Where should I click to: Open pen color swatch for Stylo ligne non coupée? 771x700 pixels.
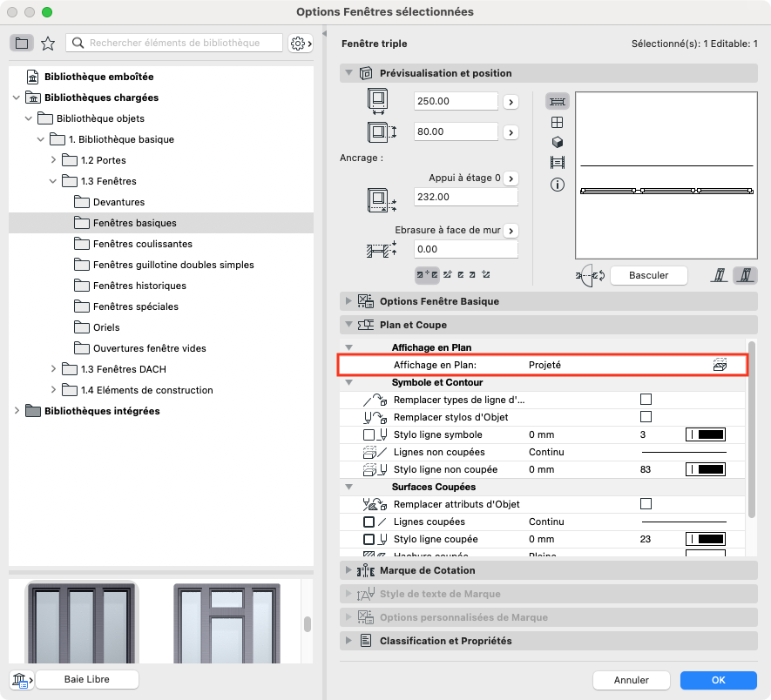[706, 469]
